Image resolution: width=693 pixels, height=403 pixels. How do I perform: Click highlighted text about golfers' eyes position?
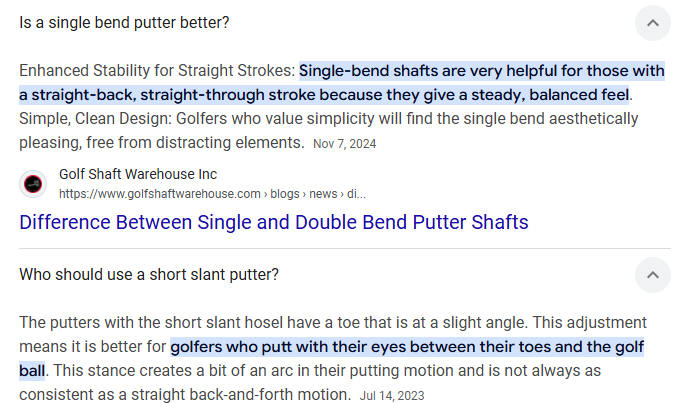[331, 358]
